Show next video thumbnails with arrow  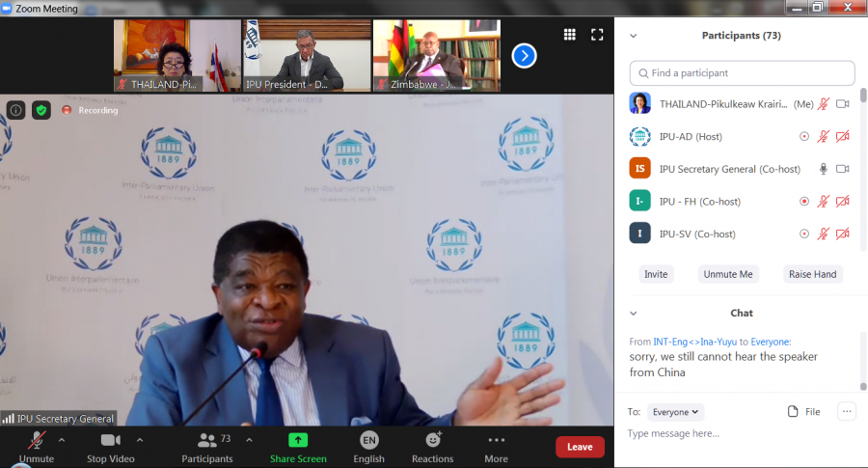coord(524,56)
